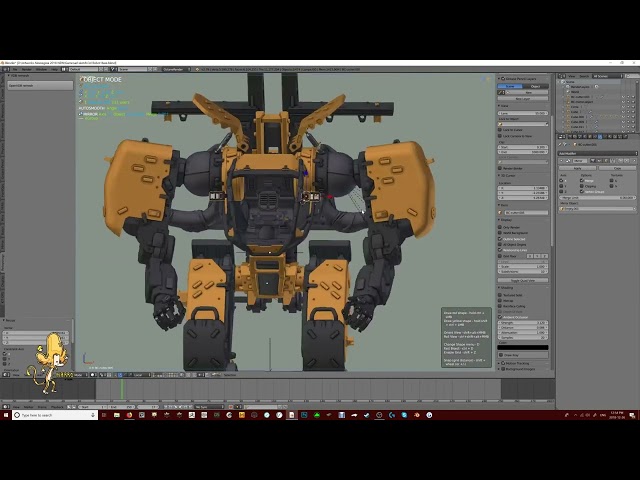This screenshot has width=640, height=480.
Task: Open ambient occlusion Color swatch
Action: tap(523, 348)
